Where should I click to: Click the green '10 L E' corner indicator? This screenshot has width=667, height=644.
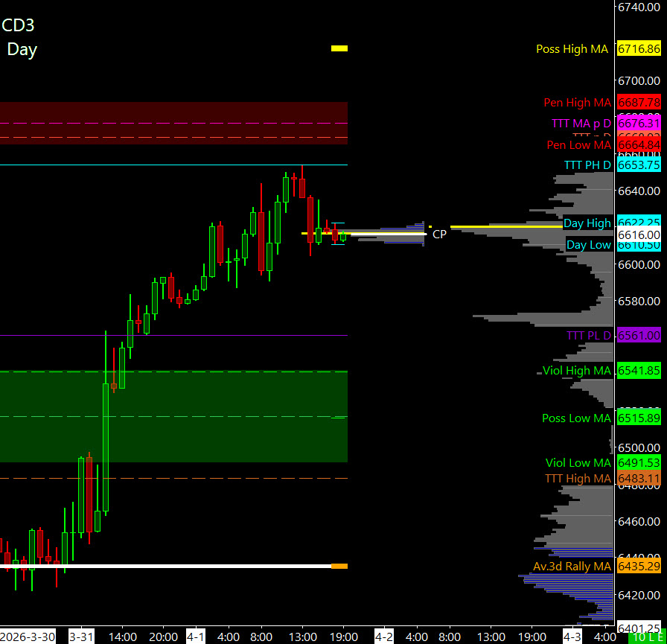click(647, 637)
